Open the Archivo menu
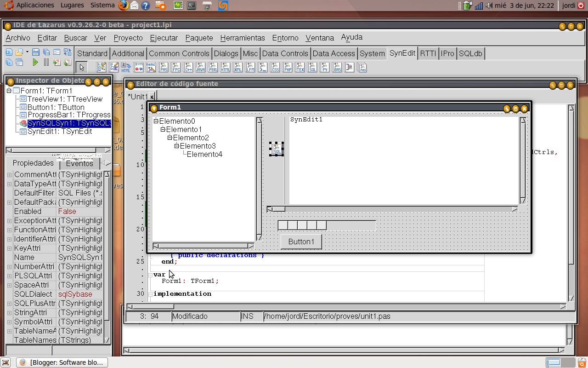Viewport: 588px width, 368px height. pyautogui.click(x=18, y=38)
